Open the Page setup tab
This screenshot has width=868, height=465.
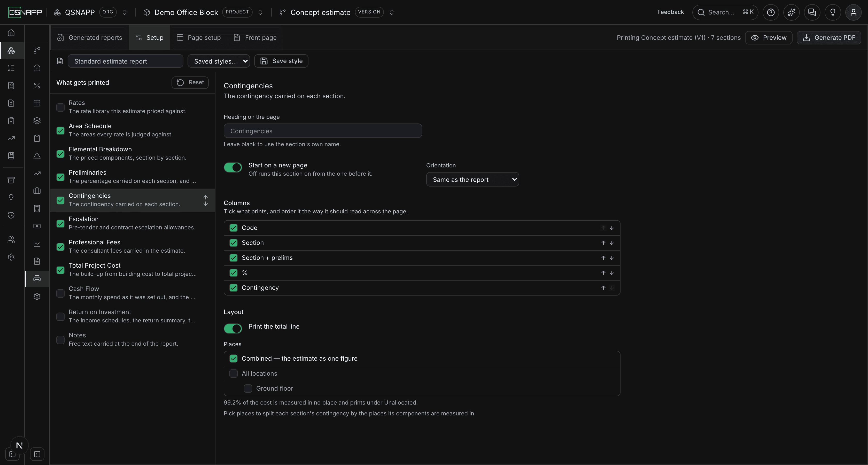199,38
